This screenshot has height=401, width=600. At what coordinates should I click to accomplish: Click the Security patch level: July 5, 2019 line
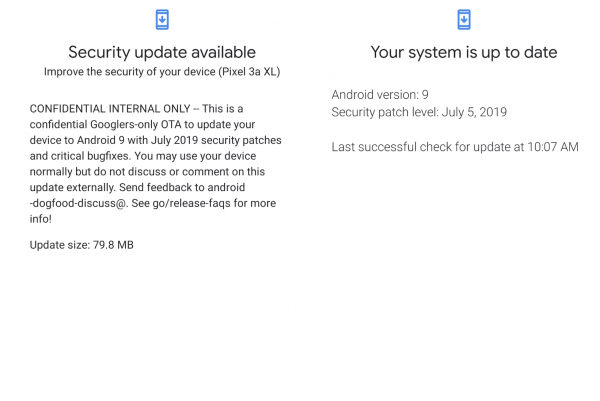pyautogui.click(x=419, y=112)
